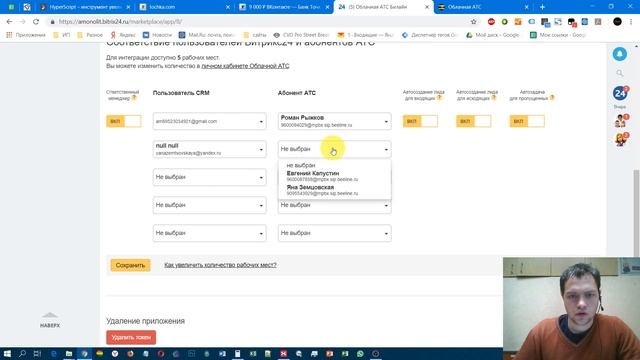Open the Яндекс bookmark
This screenshot has width=640, height=360.
[123, 35]
